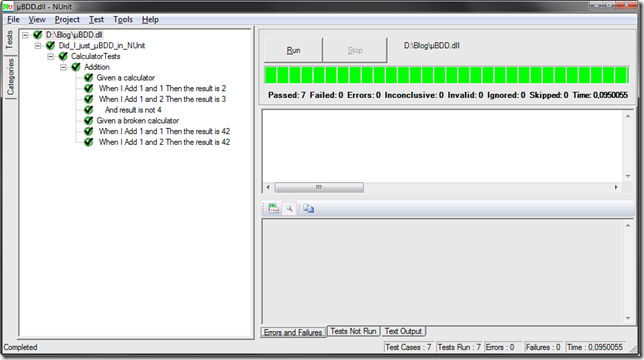This screenshot has height=360, width=644.
Task: Select 'When I Add 1 and 1 Then the result is 42'
Action: (164, 131)
